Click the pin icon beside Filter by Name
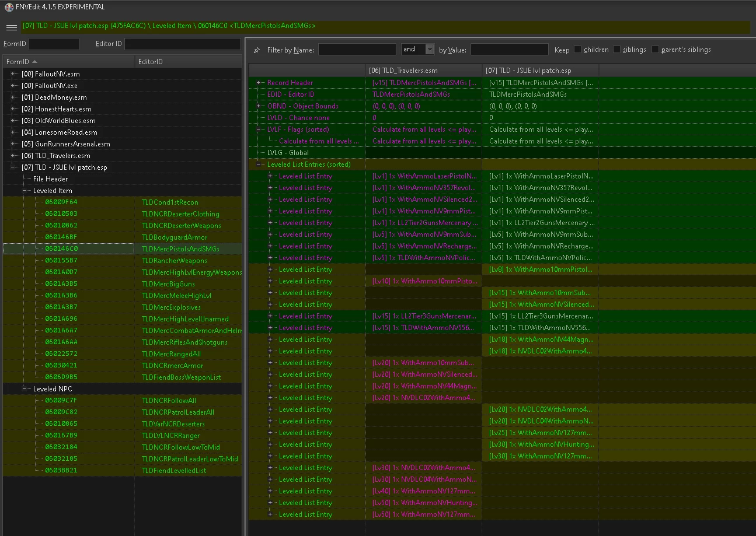The image size is (756, 536). (257, 50)
